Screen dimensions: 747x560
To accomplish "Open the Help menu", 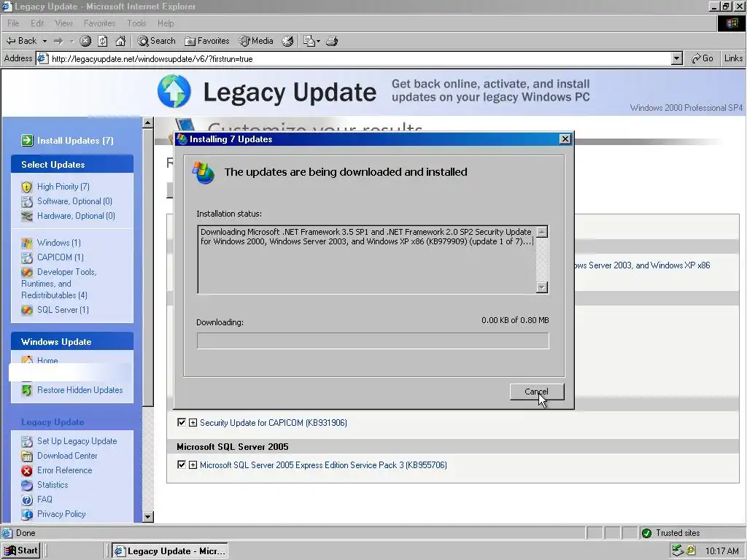I will (166, 23).
